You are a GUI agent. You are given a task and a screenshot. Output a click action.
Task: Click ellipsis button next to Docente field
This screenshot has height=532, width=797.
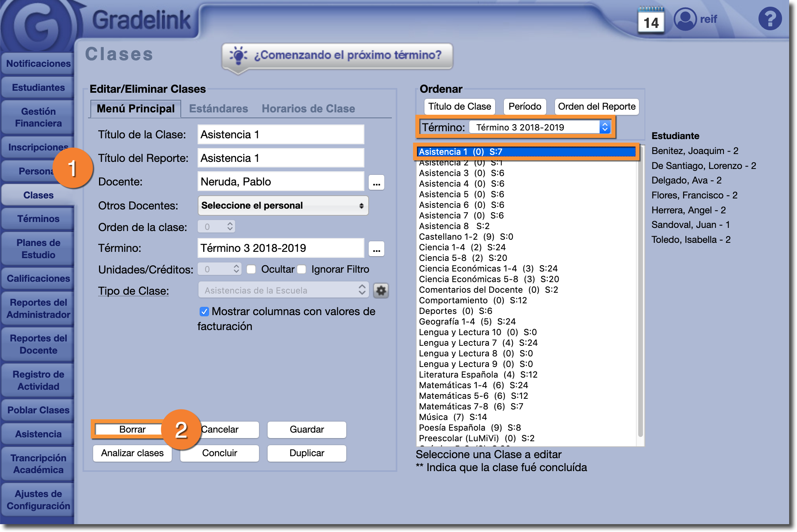(376, 182)
